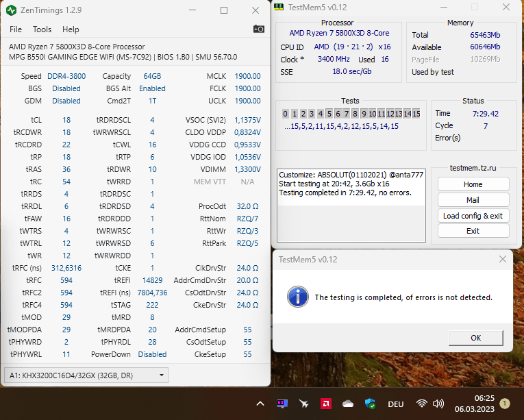This screenshot has width=524, height=420.
Task: Click test box 0 in Tests
Action: [285, 114]
